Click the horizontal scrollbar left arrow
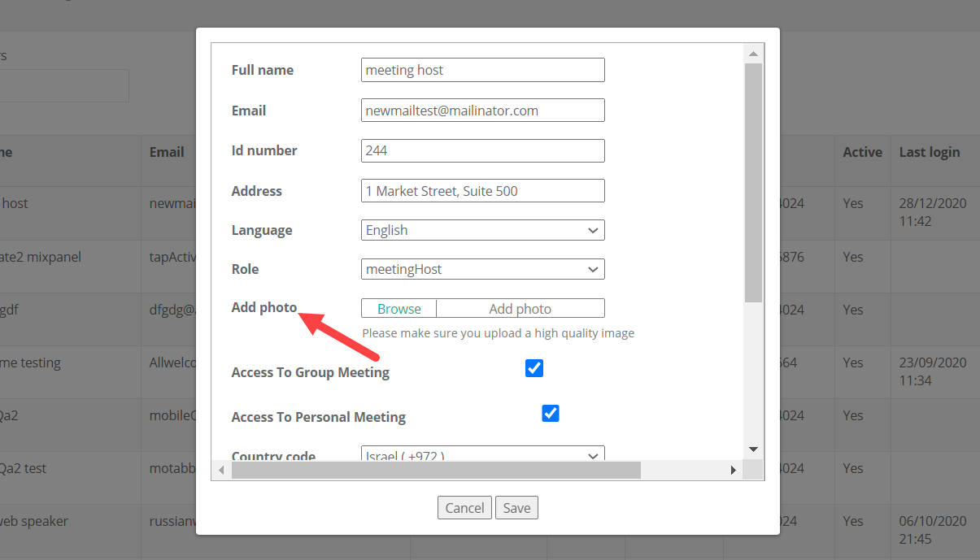This screenshot has height=560, width=980. (x=221, y=470)
